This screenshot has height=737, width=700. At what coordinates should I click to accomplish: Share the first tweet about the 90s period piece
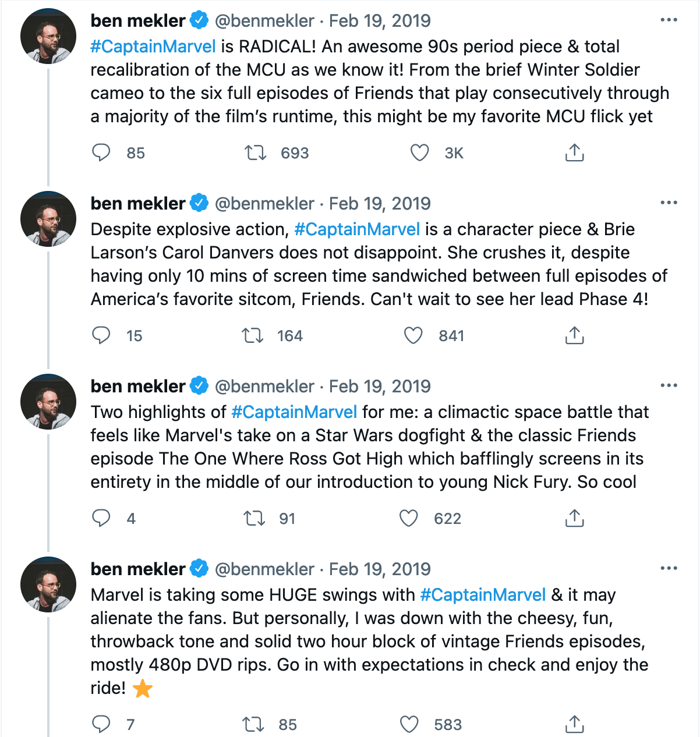pyautogui.click(x=574, y=153)
